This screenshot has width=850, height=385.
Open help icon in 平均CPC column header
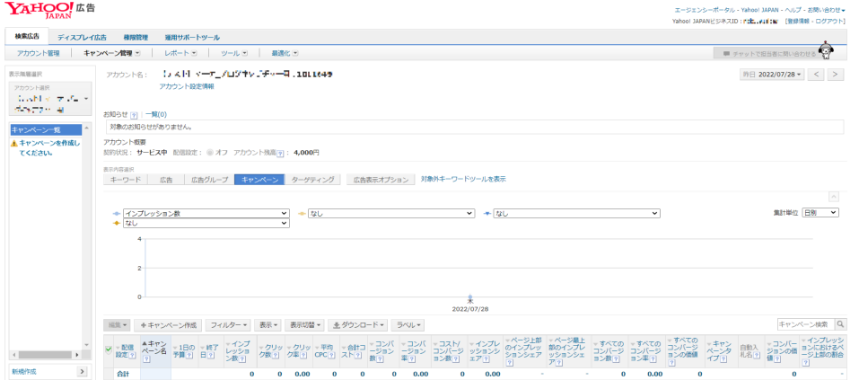[x=332, y=355]
